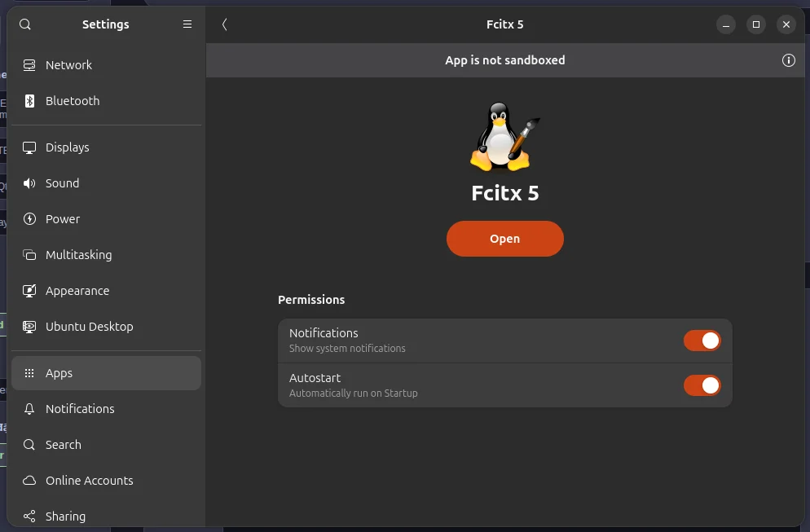The width and height of the screenshot is (810, 532).
Task: Select the Apps sidebar entry
Action: pos(107,373)
